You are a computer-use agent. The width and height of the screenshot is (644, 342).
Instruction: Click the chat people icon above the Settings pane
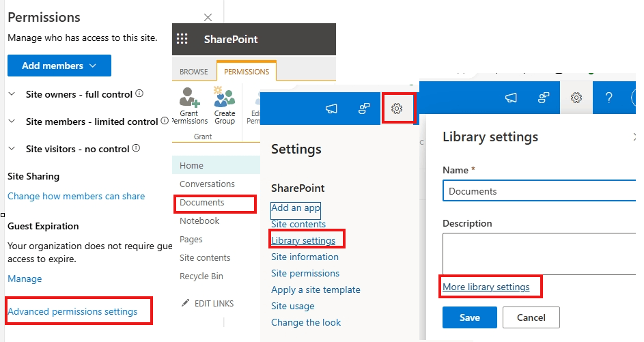[x=364, y=109]
